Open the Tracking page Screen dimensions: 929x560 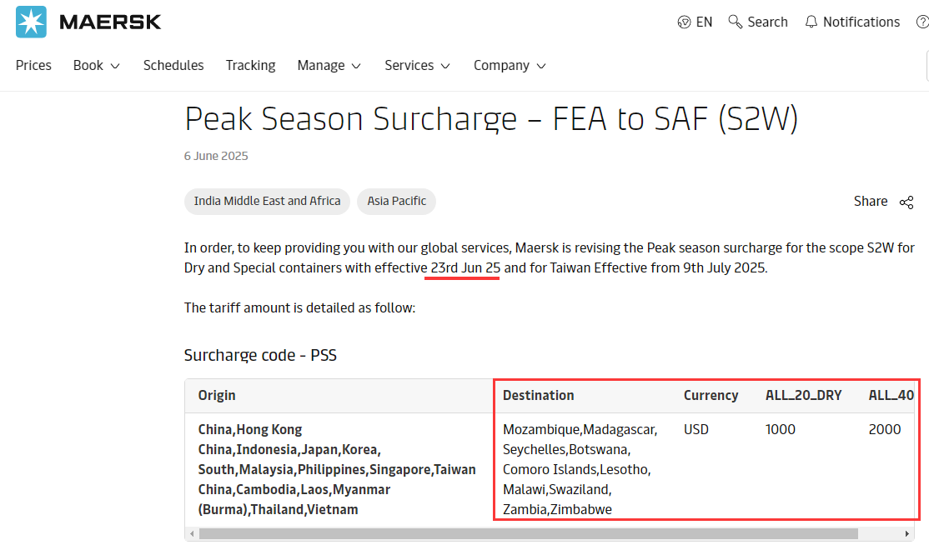(x=250, y=66)
